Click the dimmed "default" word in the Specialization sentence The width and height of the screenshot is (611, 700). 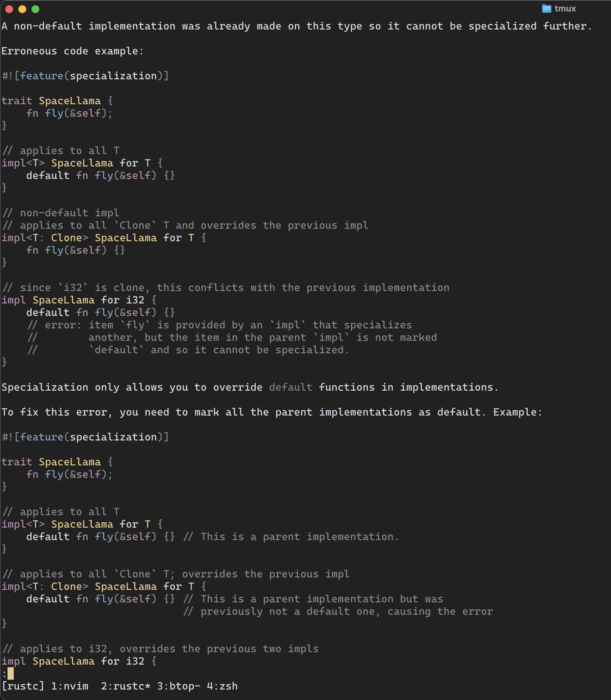click(290, 387)
